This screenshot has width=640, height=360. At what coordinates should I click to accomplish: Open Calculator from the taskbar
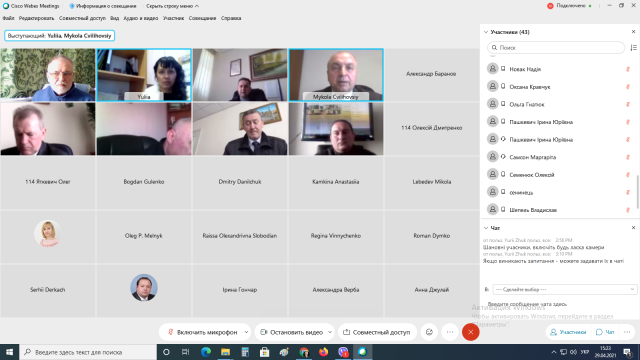click(245, 352)
